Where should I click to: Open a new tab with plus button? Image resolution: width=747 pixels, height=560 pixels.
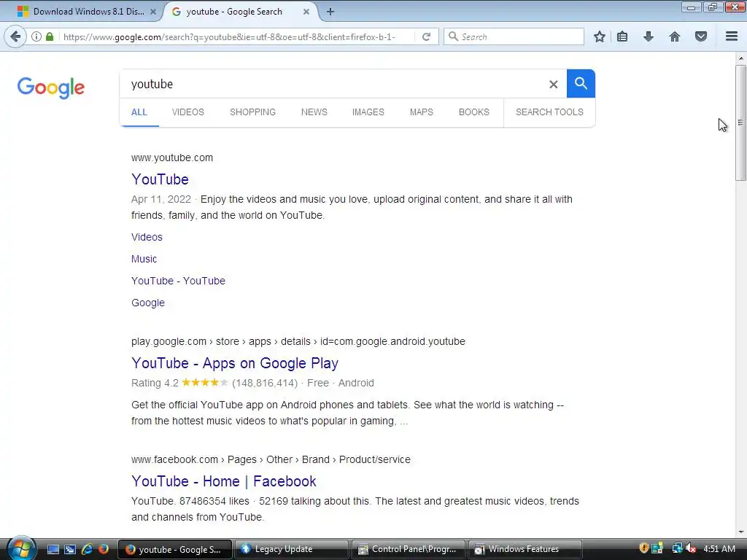(x=330, y=12)
